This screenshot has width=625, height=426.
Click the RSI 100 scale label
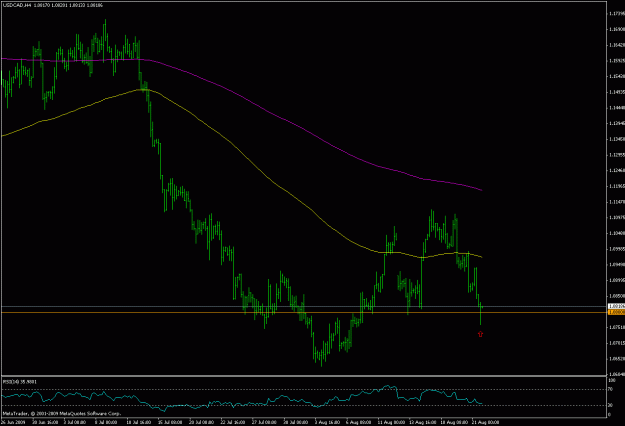coord(611,381)
